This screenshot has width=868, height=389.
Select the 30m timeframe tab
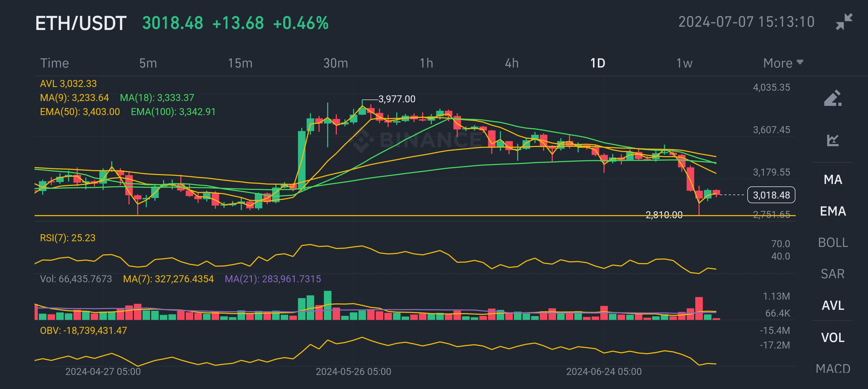coord(335,63)
